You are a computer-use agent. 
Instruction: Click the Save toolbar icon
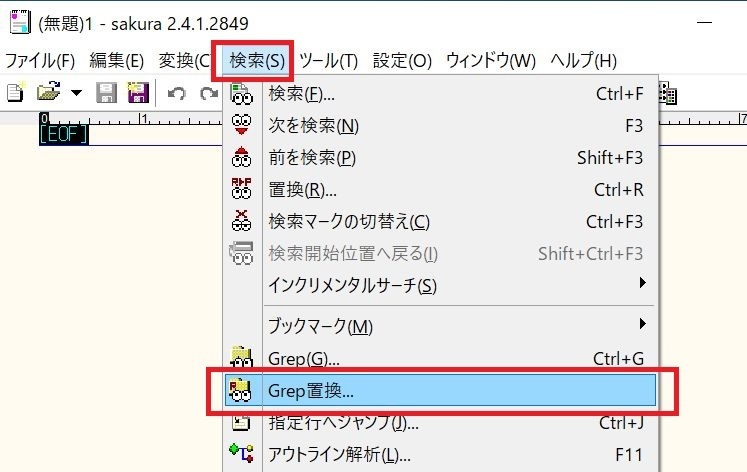pyautogui.click(x=107, y=94)
